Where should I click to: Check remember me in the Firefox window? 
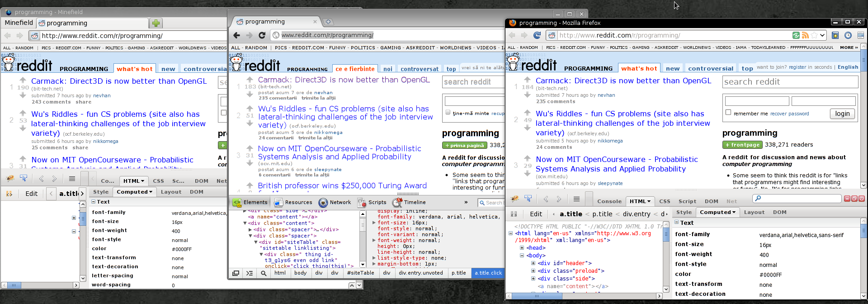pos(728,112)
